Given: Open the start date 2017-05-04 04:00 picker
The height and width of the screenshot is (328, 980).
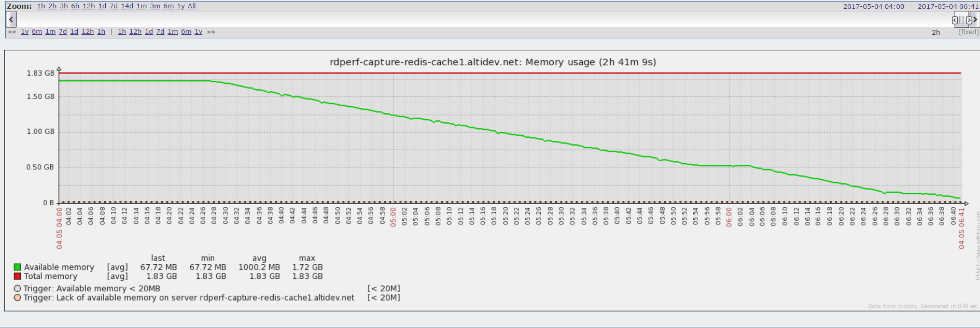Looking at the screenshot, I should point(873,6).
